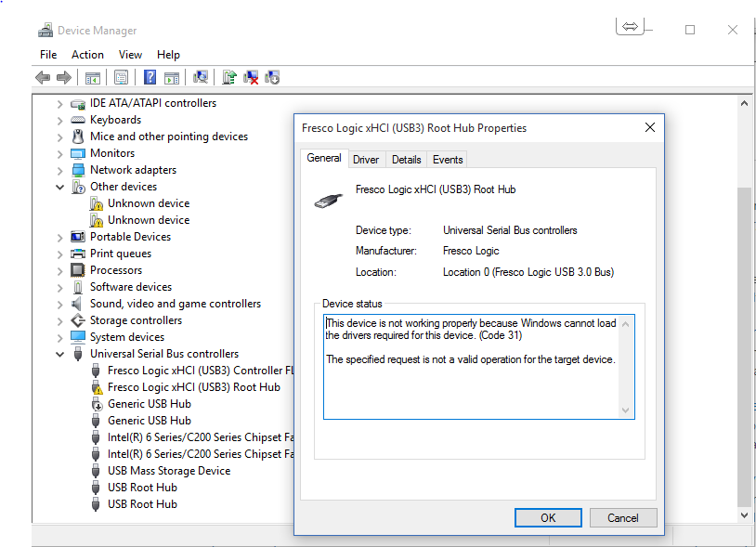Click the Processors category icon
Image resolution: width=756 pixels, height=547 pixels.
pyautogui.click(x=78, y=270)
